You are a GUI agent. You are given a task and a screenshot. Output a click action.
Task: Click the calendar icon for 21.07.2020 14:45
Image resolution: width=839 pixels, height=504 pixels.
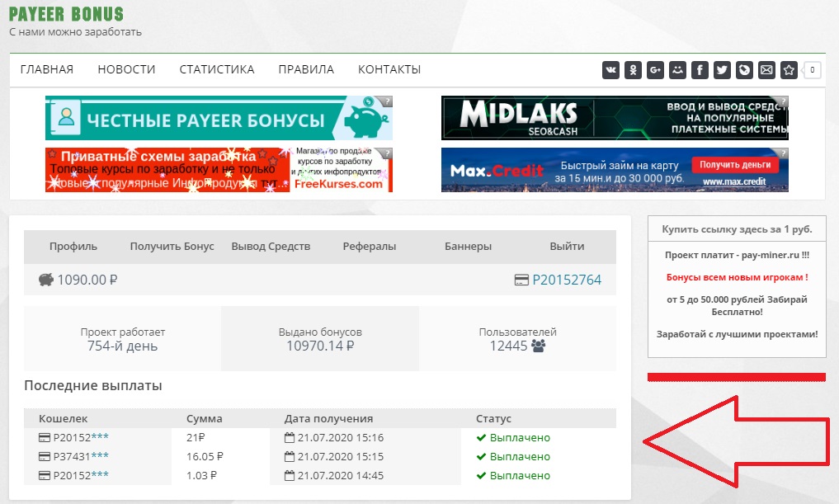290,475
